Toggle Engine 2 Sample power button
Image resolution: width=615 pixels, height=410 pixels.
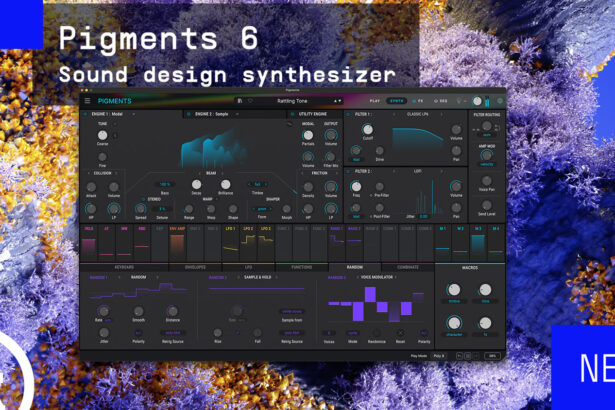(189, 114)
